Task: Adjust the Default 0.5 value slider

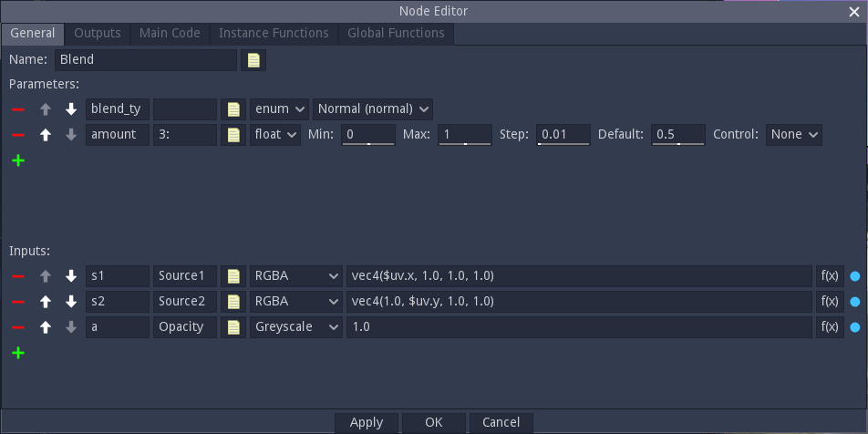Action: 678,135
